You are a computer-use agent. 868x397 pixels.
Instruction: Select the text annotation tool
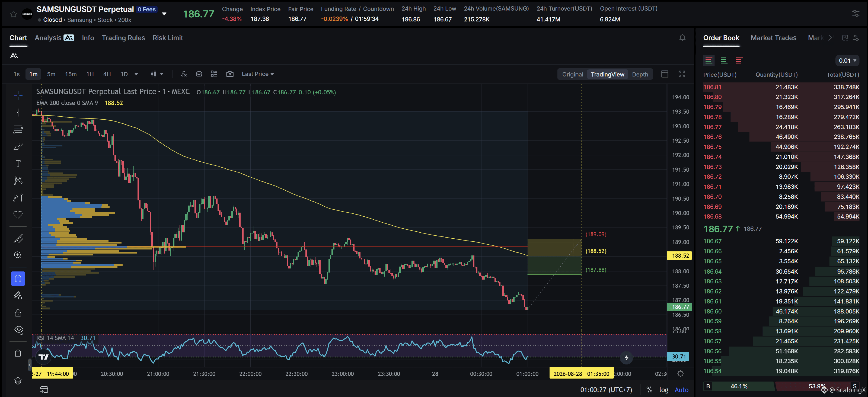tap(18, 164)
